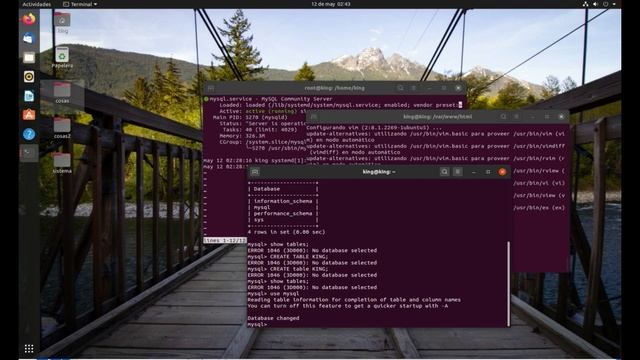Open the clock showing 12 de may
The height and width of the screenshot is (360, 640).
(x=331, y=4)
